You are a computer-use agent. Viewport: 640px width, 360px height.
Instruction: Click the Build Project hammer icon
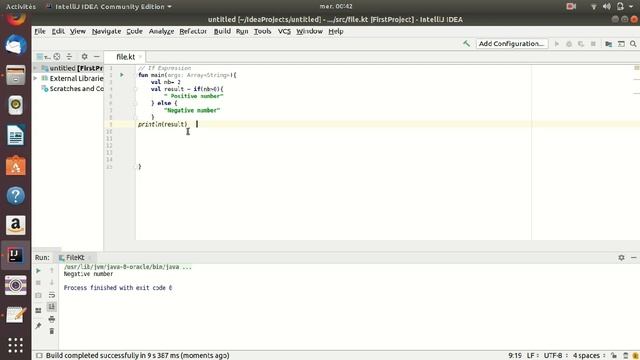(x=466, y=43)
